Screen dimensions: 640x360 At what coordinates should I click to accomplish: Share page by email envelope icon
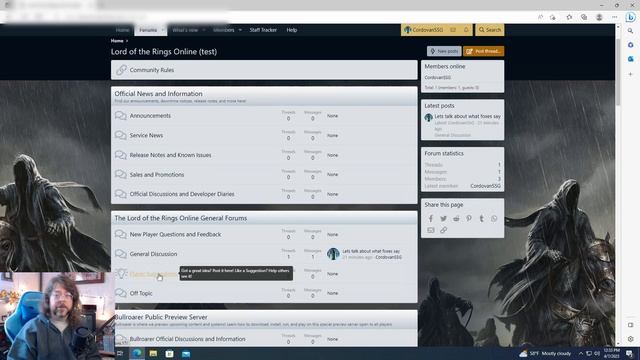(431, 230)
